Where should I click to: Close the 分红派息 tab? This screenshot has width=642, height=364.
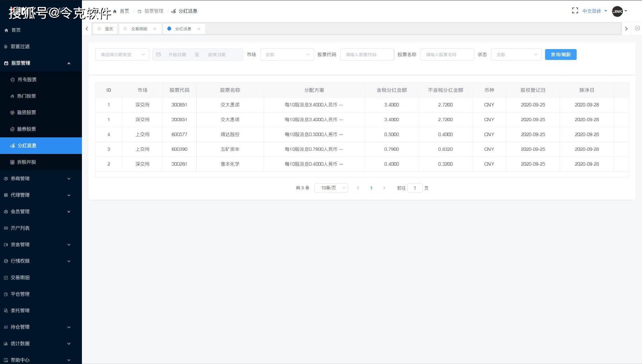tap(199, 29)
